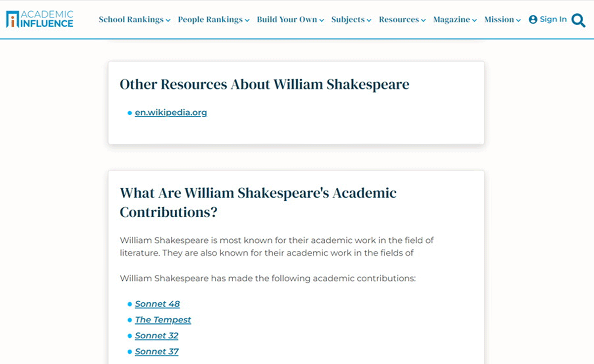594x364 pixels.
Task: Open the Magazine menu
Action: (451, 20)
